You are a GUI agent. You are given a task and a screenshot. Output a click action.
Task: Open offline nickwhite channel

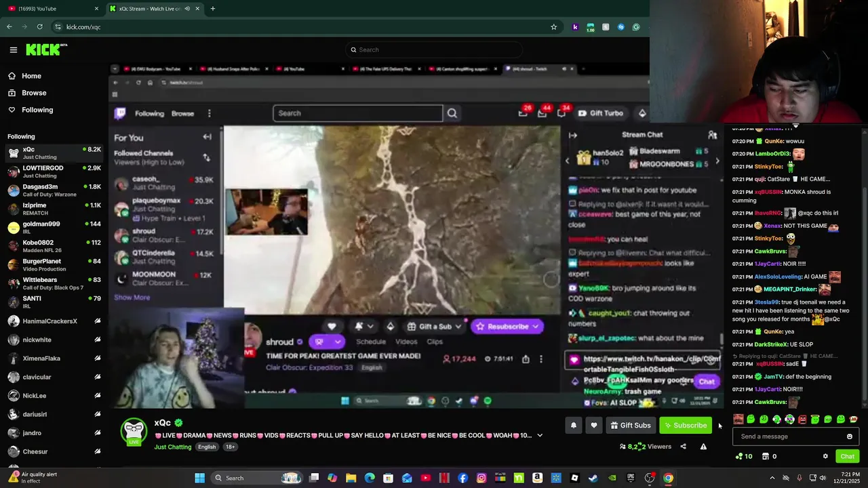click(x=54, y=340)
